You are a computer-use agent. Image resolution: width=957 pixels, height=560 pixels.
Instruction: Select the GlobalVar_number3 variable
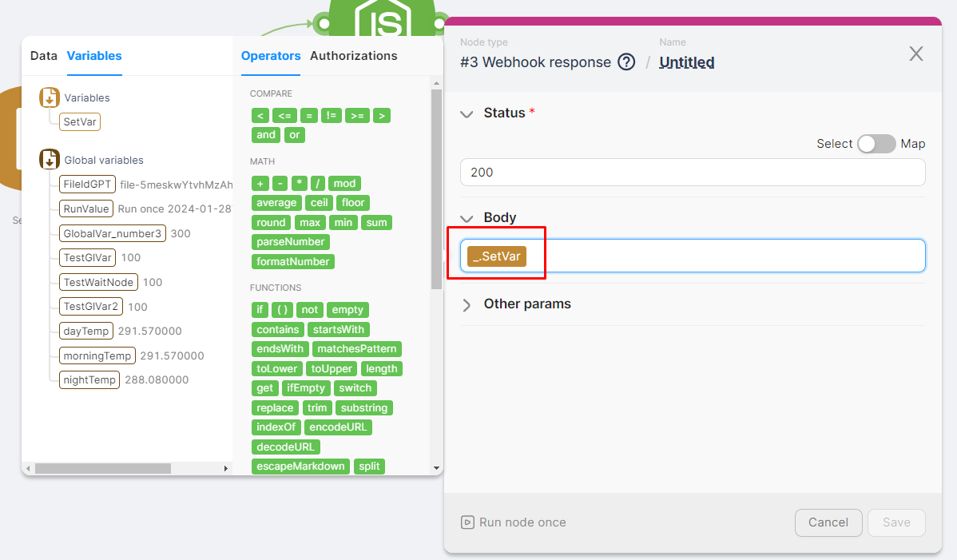pos(113,233)
